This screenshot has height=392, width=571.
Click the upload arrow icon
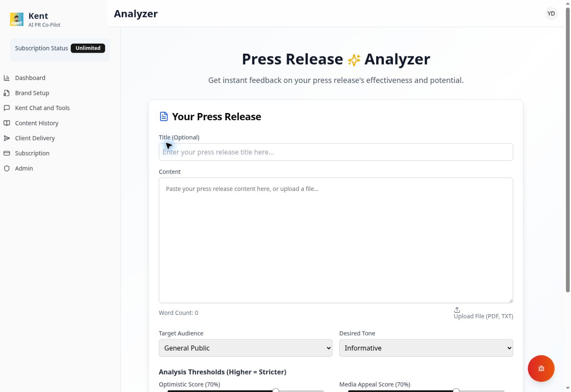pos(457,310)
